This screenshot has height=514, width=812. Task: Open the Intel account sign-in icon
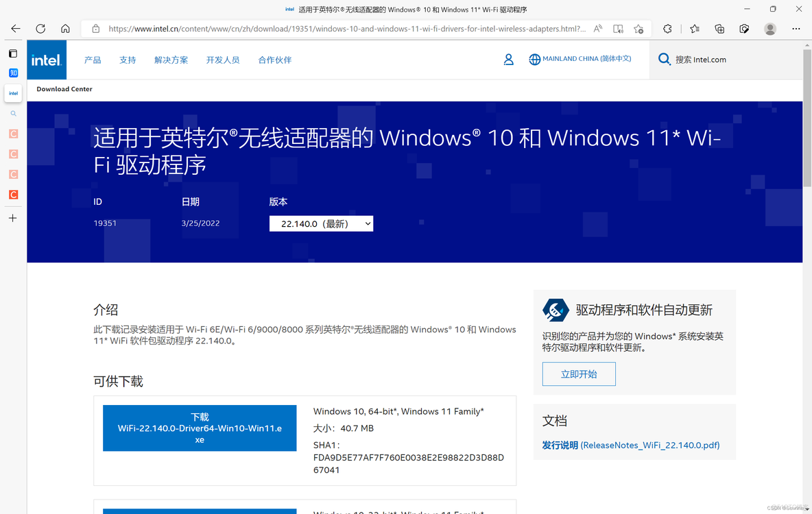click(x=509, y=60)
